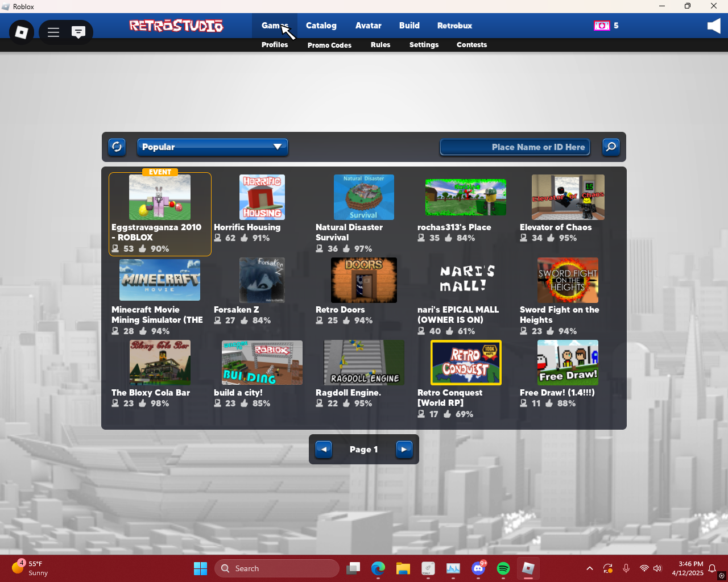Viewport: 728px width, 582px height.
Task: Click the Retrobux currency icon
Action: tap(602, 26)
